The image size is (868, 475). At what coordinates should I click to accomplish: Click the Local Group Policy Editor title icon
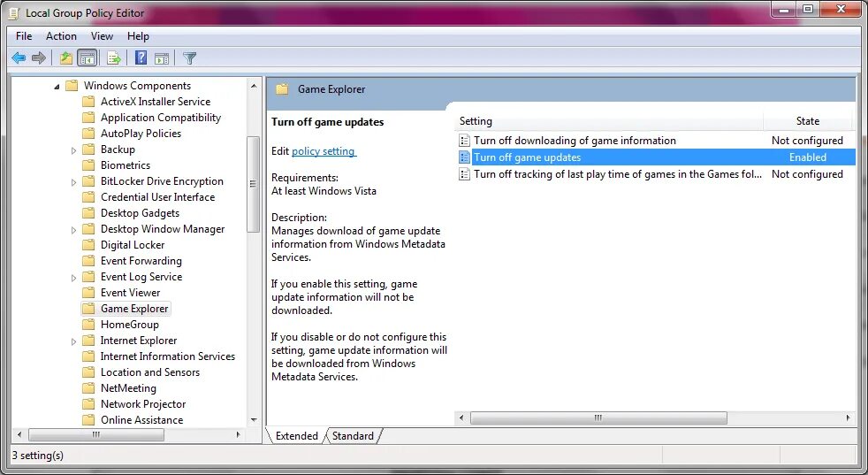pos(14,12)
